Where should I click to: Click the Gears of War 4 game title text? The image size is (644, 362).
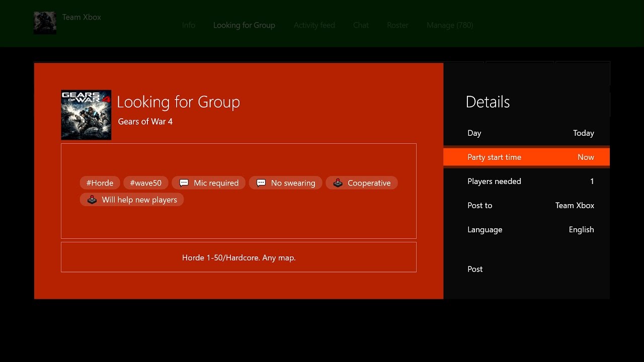[145, 122]
